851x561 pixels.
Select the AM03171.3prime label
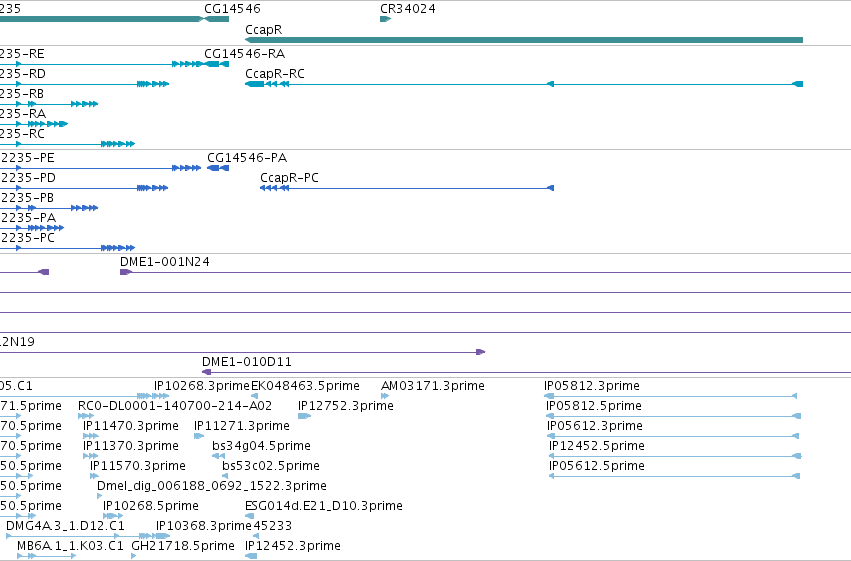coord(433,386)
